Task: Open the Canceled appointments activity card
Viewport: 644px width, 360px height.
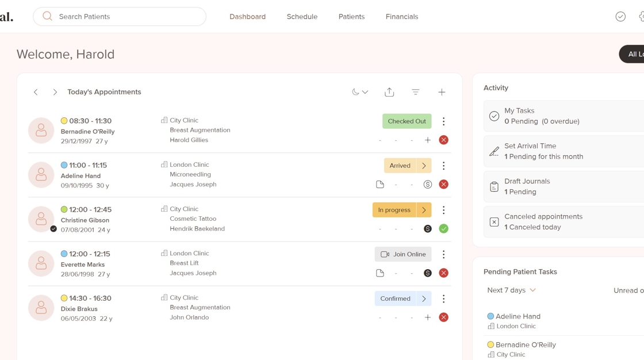Action: pos(564,222)
